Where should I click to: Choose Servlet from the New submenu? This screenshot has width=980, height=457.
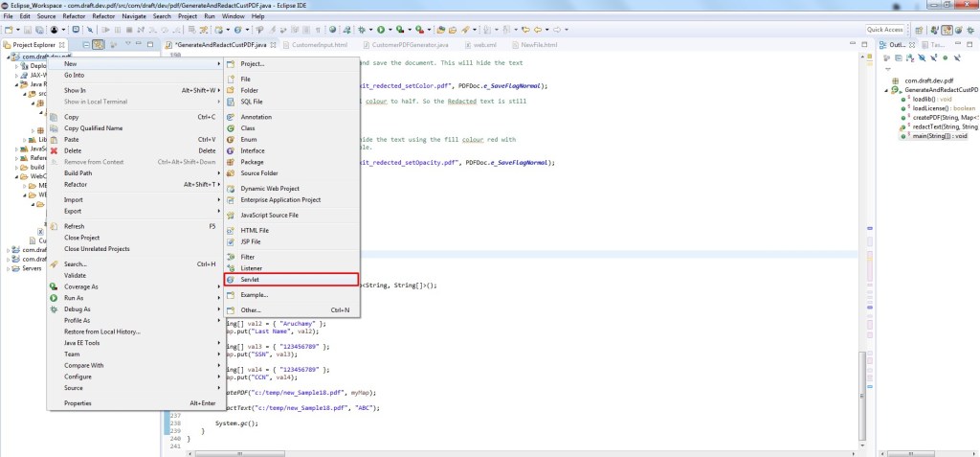(x=291, y=279)
